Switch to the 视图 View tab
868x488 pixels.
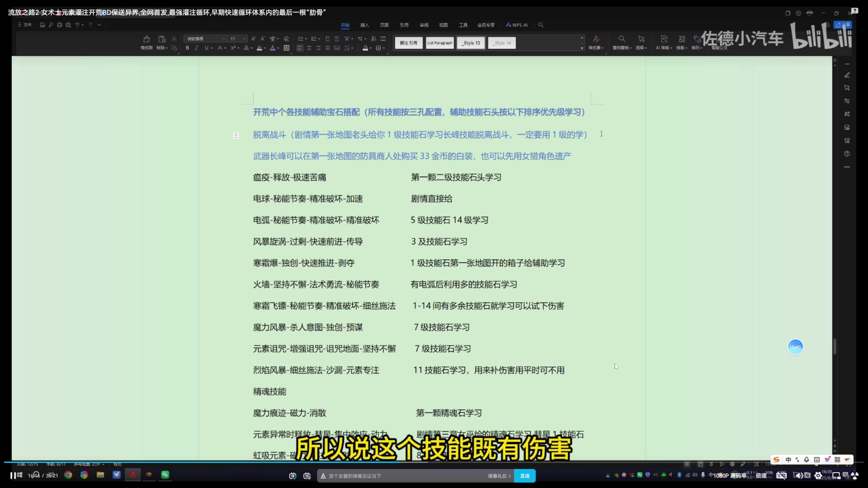click(443, 25)
